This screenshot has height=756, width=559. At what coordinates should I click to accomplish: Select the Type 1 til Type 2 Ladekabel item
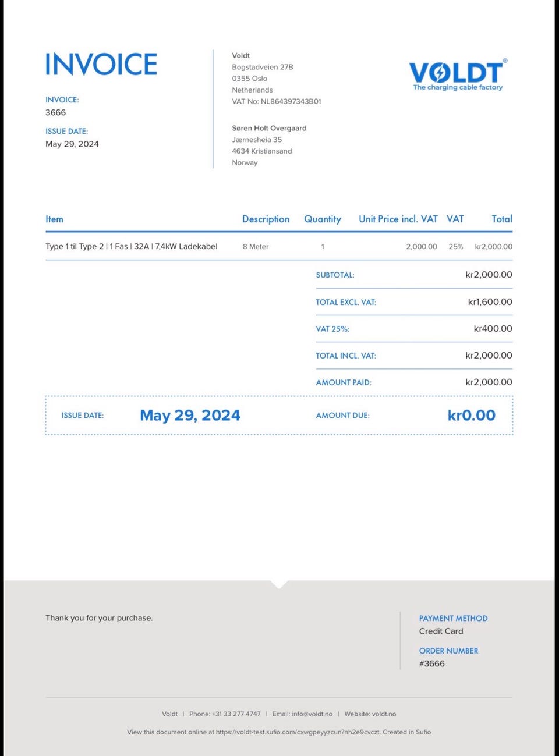132,247
